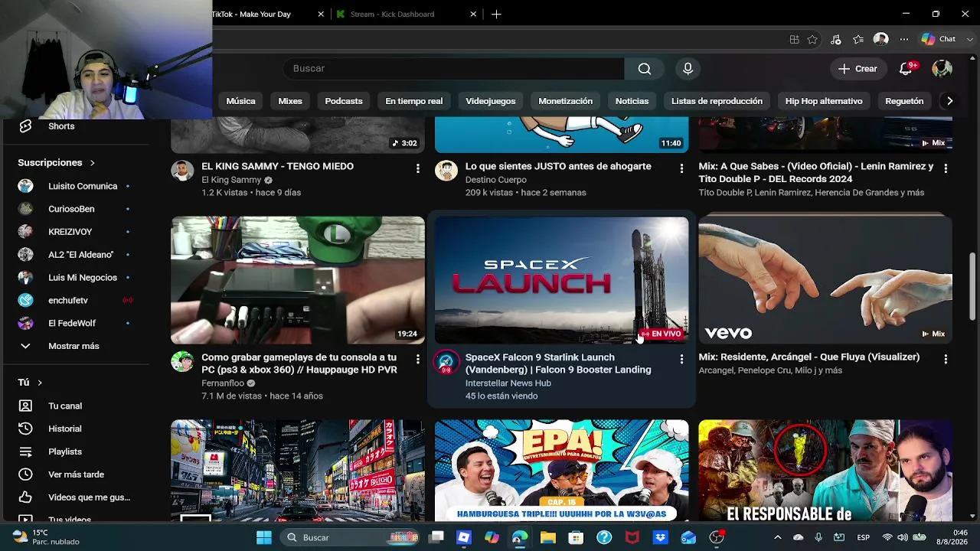Open the Playlists icon in sidebar
This screenshot has width=980, height=551.
pos(25,452)
